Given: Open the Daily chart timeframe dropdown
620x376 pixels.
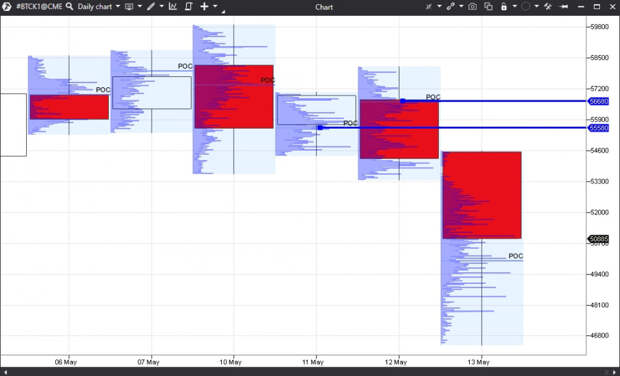Looking at the screenshot, I should 98,7.
